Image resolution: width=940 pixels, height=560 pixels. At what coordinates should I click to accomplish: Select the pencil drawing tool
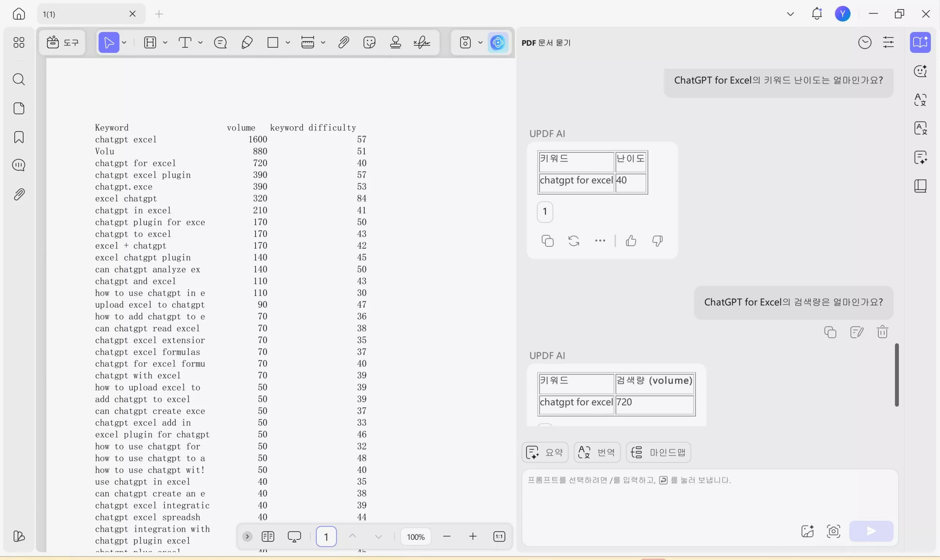click(x=247, y=42)
